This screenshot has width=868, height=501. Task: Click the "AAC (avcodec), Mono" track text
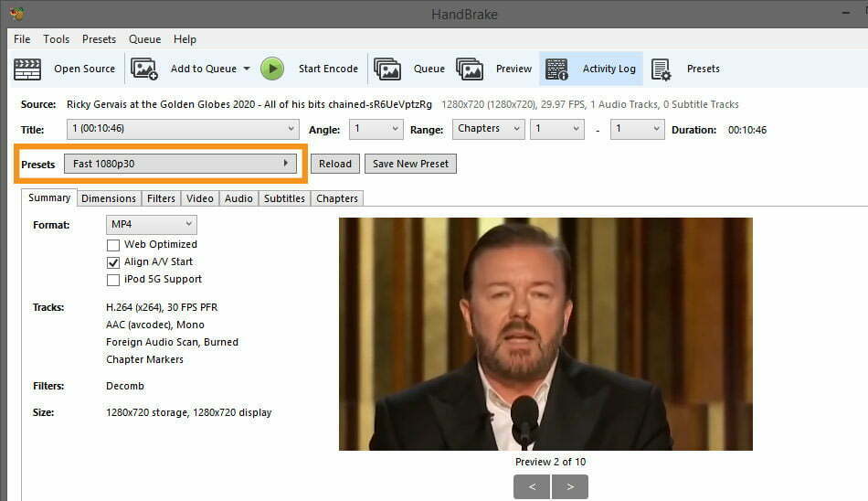155,325
